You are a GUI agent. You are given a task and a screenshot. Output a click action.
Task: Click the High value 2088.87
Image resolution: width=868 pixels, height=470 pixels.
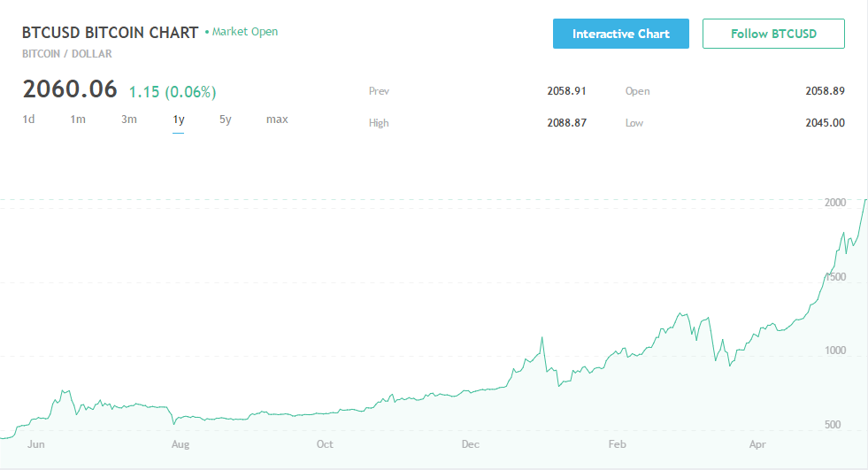tap(566, 123)
